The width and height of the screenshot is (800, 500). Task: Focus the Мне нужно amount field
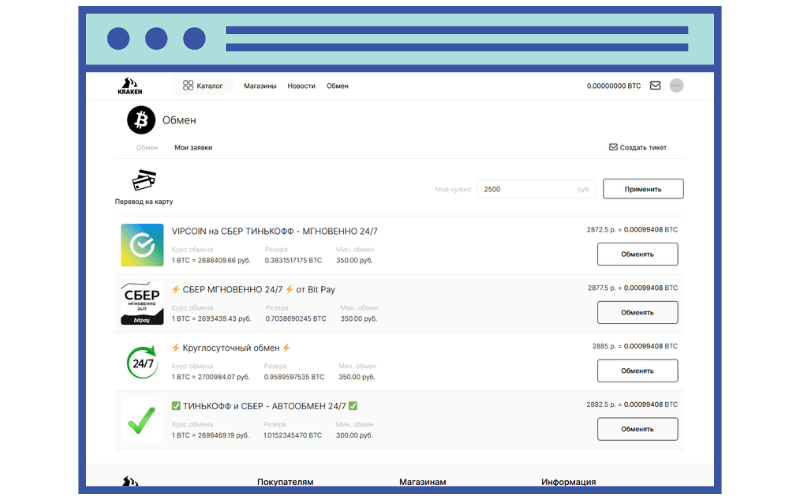point(536,189)
